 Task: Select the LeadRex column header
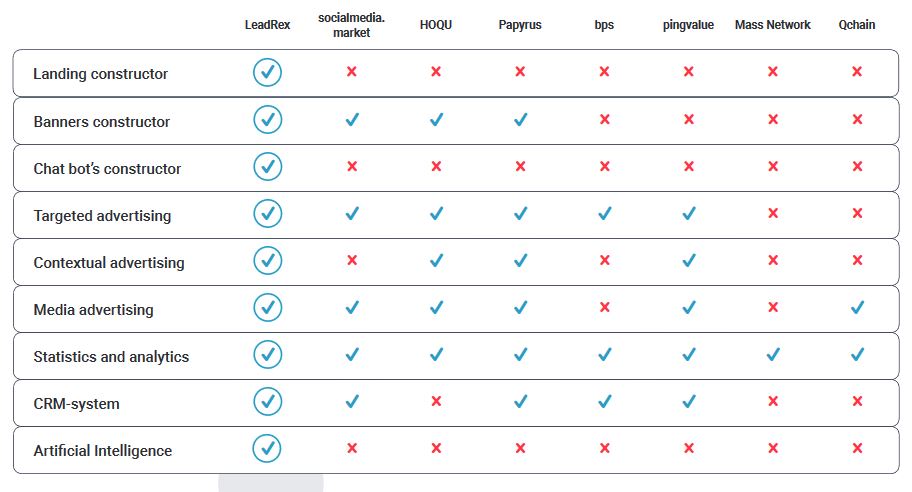pyautogui.click(x=267, y=25)
